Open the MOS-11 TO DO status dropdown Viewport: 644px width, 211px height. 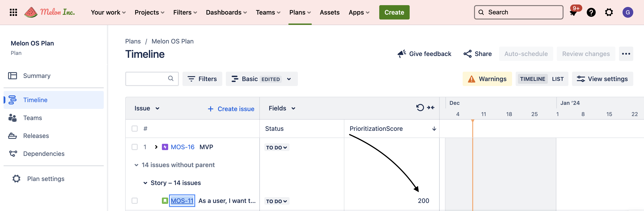[277, 201]
